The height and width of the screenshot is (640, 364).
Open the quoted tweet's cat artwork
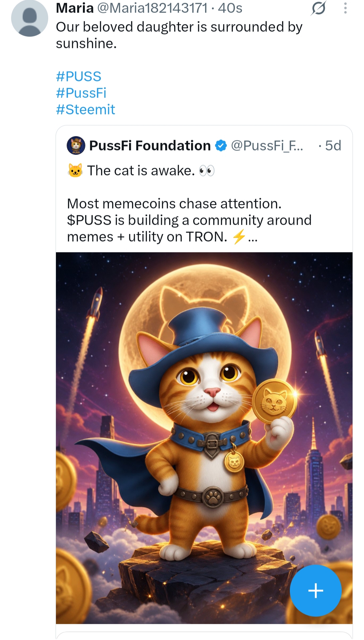point(204,438)
